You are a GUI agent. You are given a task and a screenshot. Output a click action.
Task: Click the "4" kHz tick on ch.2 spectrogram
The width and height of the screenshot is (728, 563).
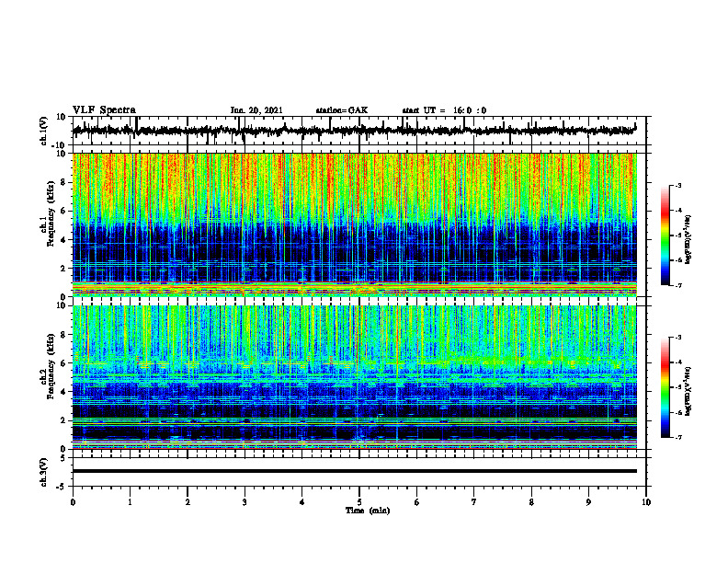tap(63, 392)
